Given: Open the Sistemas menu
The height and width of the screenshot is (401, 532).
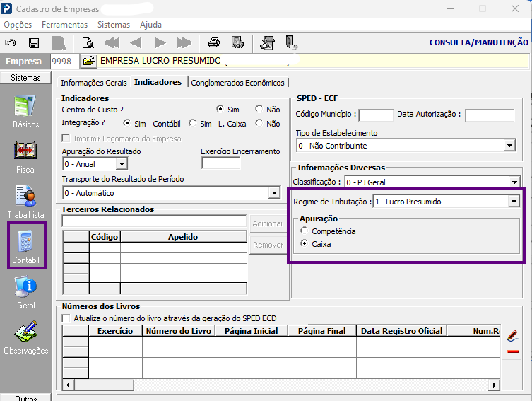Looking at the screenshot, I should (114, 25).
